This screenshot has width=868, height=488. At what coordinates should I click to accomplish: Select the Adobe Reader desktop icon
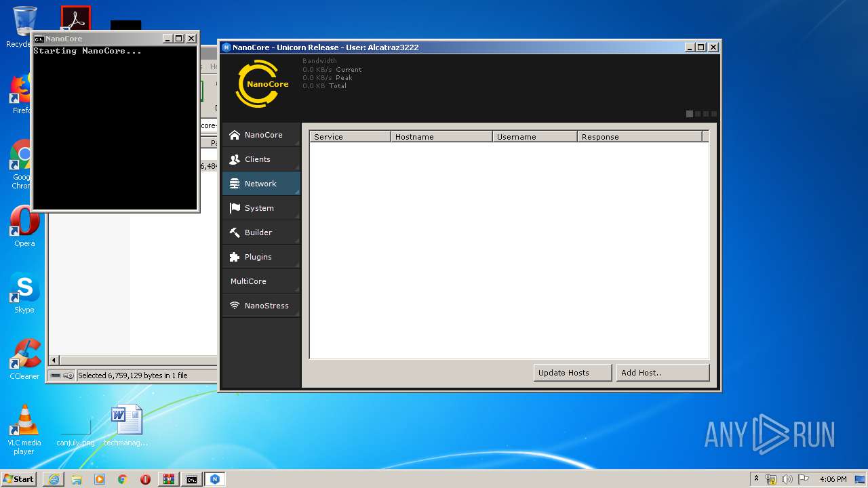pyautogui.click(x=75, y=18)
